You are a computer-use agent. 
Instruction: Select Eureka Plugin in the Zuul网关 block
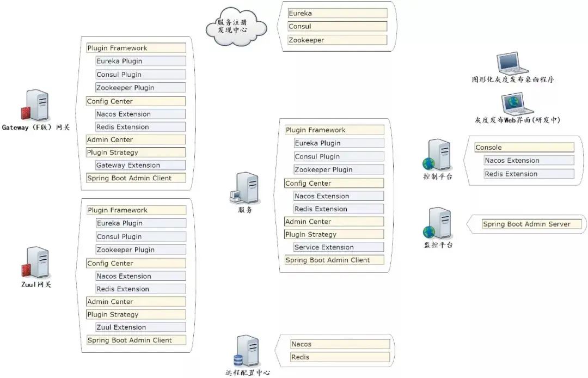pos(141,223)
